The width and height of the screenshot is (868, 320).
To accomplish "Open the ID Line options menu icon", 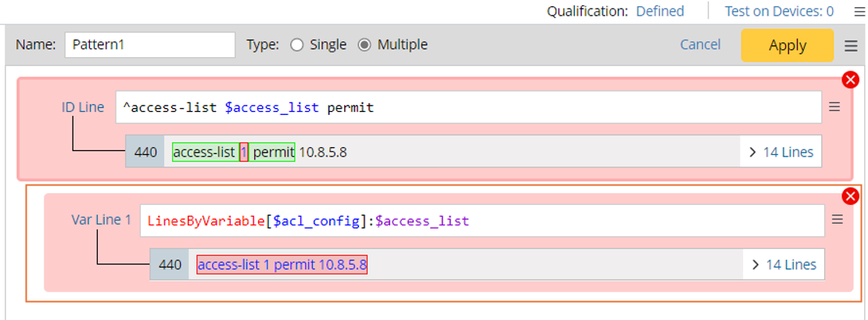I will [834, 107].
